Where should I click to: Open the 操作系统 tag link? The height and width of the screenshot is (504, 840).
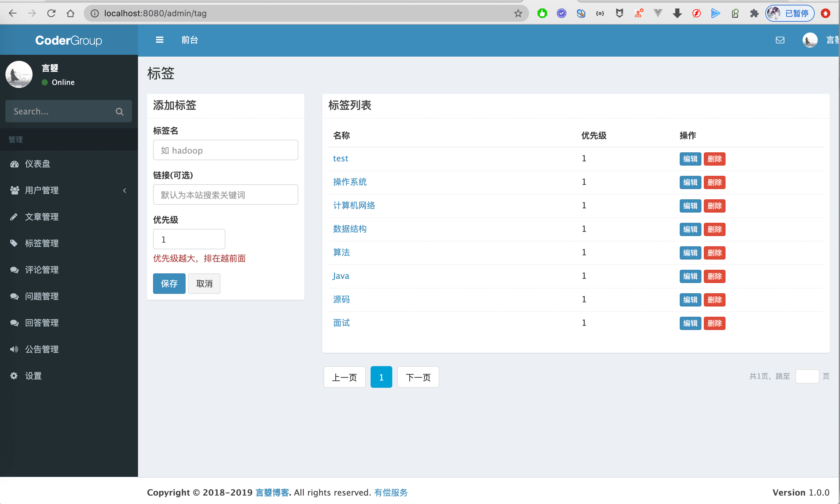coord(350,182)
